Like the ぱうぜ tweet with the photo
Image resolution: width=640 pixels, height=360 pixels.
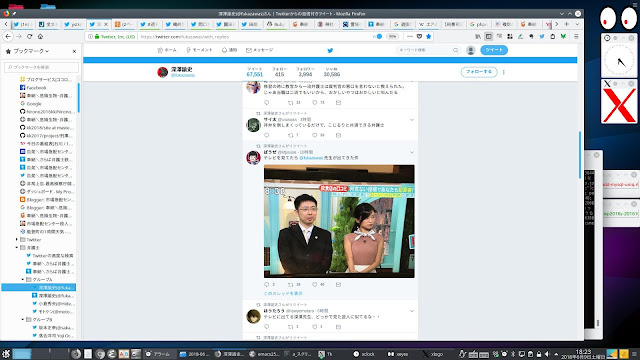click(315, 284)
